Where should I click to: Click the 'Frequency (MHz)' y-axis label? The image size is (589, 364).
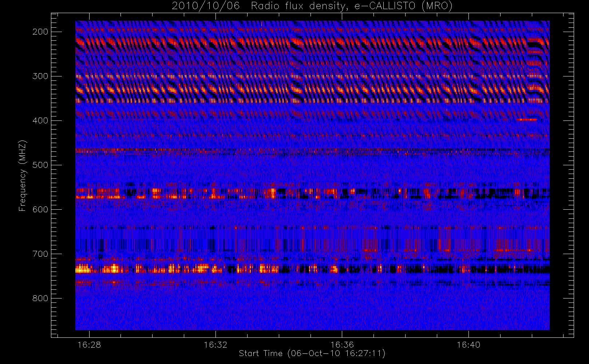[23, 175]
